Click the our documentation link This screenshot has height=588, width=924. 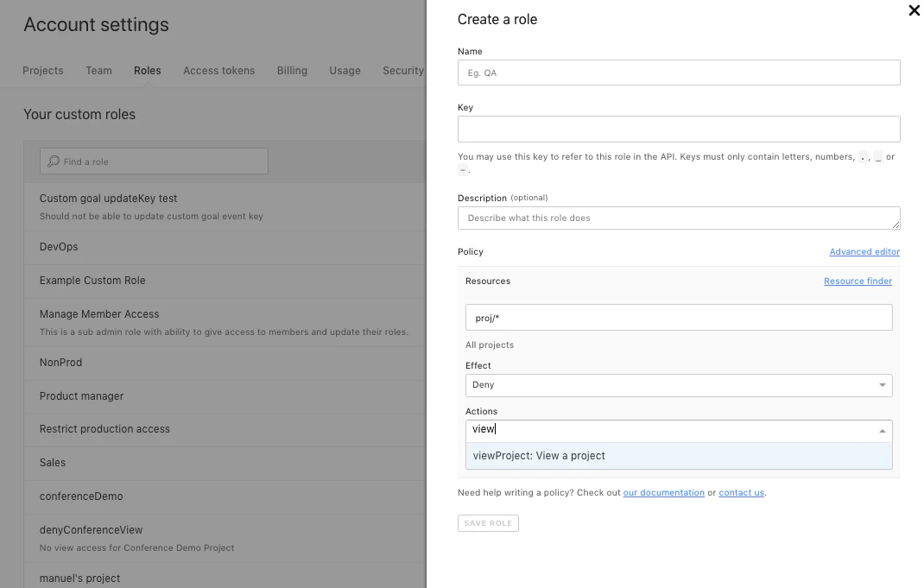point(663,492)
